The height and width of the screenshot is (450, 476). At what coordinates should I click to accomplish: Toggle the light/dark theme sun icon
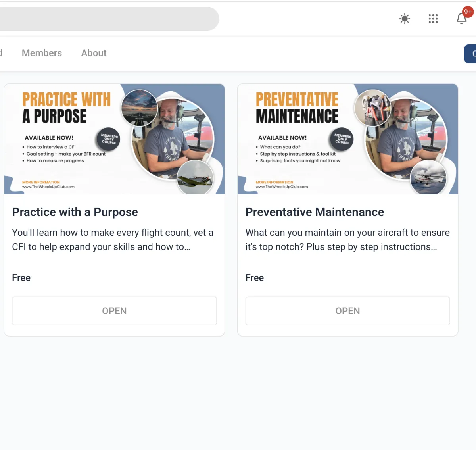click(x=405, y=19)
